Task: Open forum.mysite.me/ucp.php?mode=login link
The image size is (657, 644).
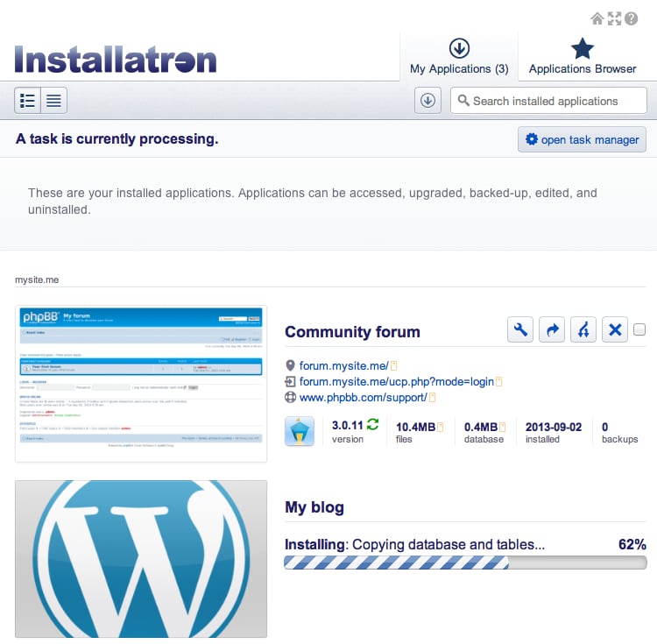Action: coord(396,382)
